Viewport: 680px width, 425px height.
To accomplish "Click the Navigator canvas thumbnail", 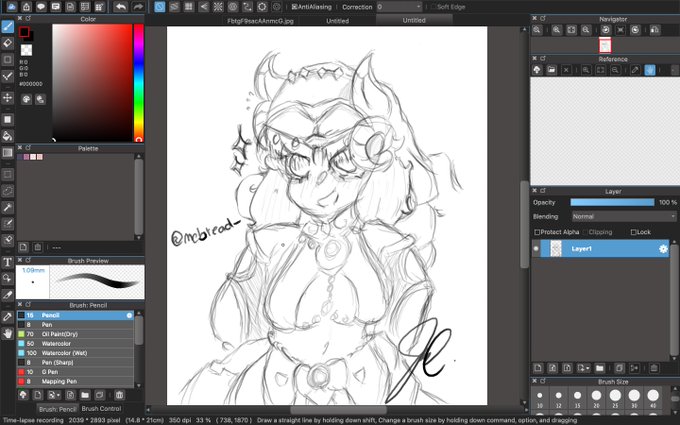I will pos(605,46).
